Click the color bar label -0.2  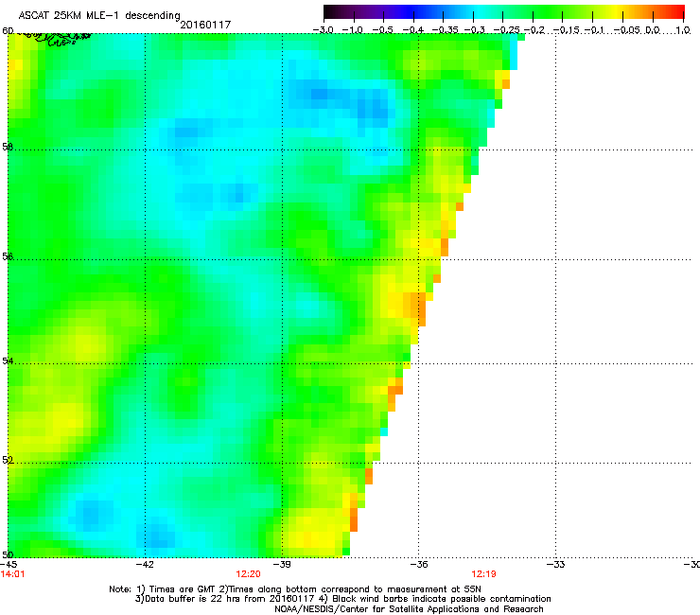click(534, 30)
